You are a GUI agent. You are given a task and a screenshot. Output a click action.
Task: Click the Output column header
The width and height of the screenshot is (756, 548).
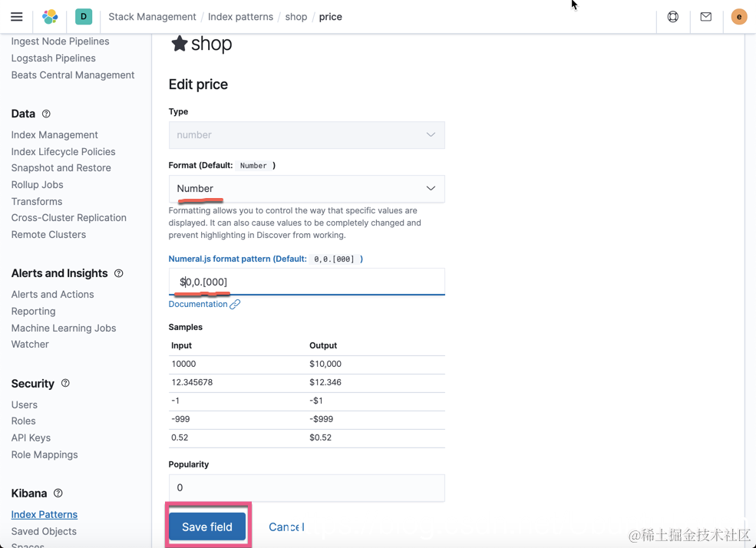click(x=323, y=345)
